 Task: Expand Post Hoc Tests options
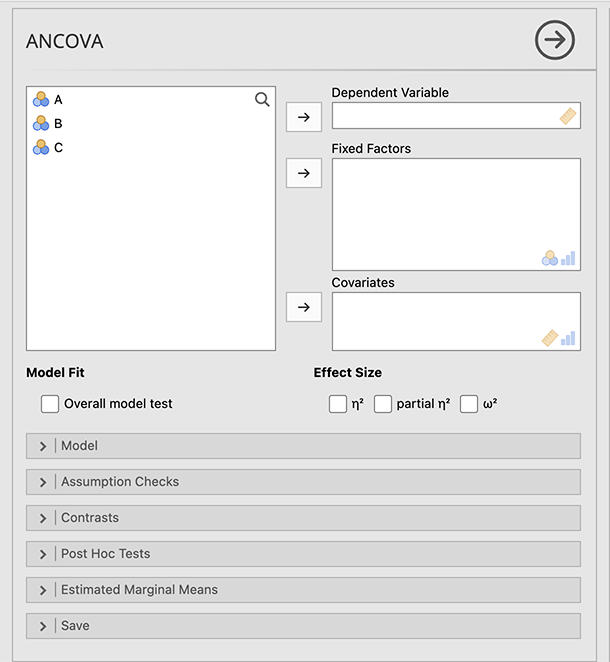pos(303,554)
